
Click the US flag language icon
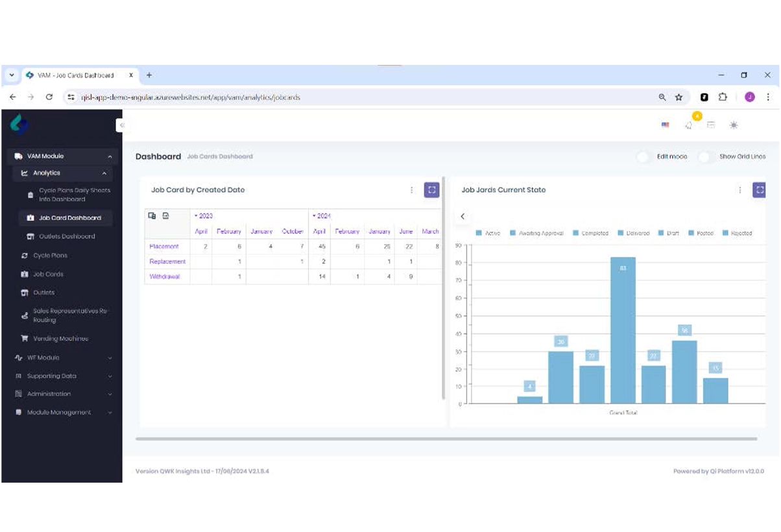(665, 125)
